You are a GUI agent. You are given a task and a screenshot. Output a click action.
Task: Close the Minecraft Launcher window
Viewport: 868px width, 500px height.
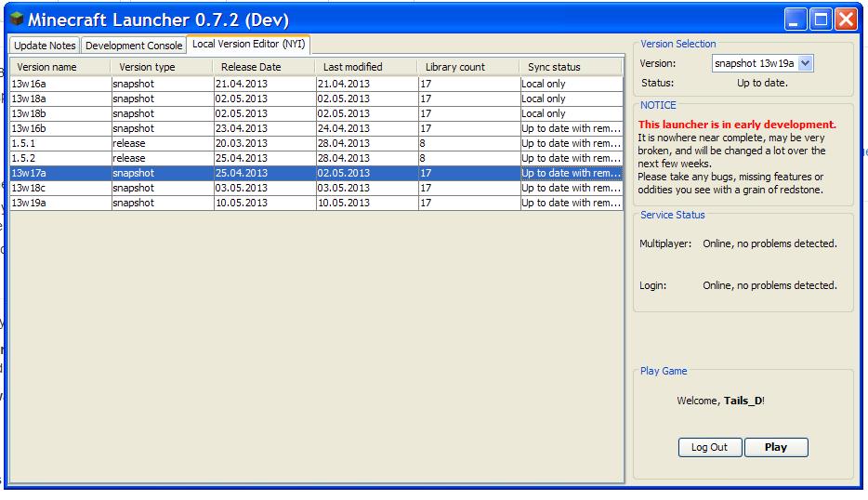point(845,20)
